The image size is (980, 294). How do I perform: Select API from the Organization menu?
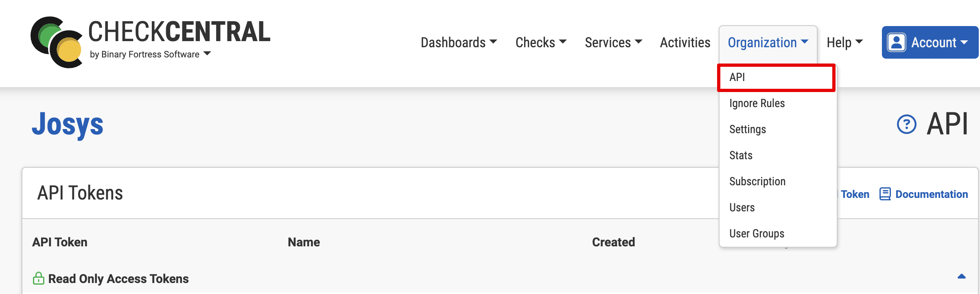tap(737, 77)
